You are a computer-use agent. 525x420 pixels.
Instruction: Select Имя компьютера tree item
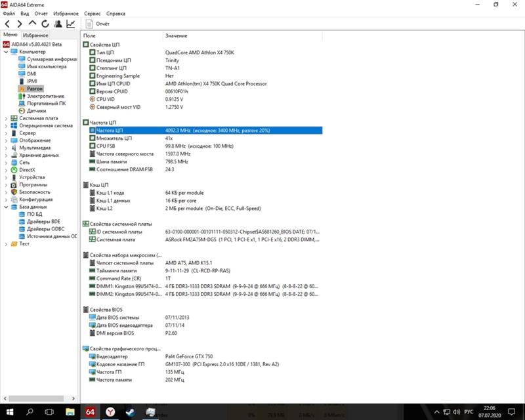tap(43, 66)
